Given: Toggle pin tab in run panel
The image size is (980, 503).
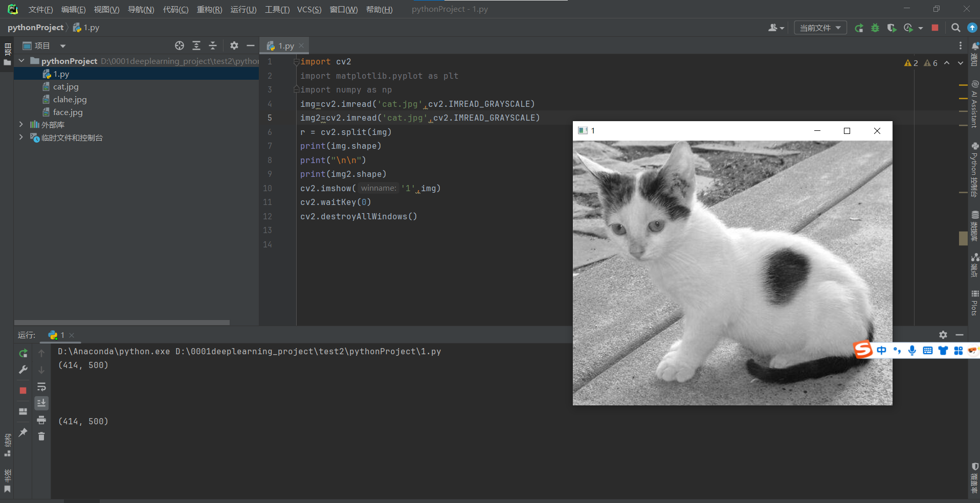Looking at the screenshot, I should pos(23,432).
